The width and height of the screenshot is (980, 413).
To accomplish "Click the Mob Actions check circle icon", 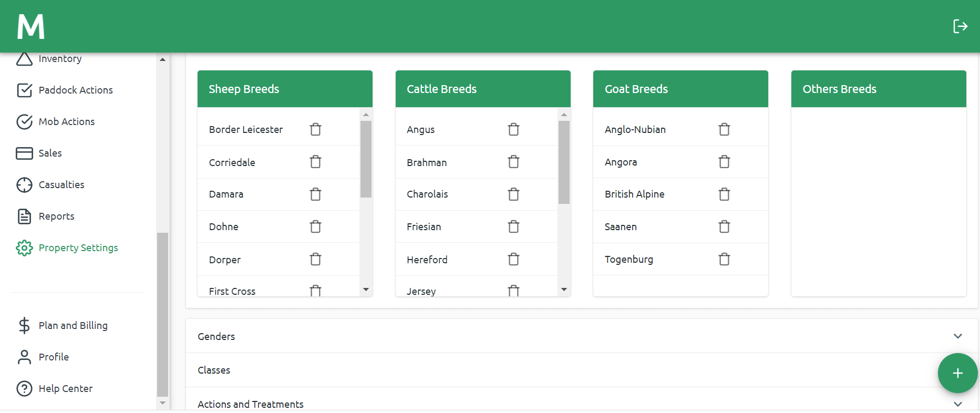I will [24, 122].
